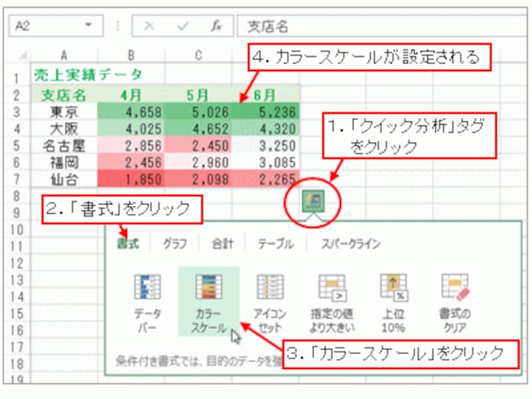Select the 4月 header cell
Viewport: 532px width, 399px height.
point(131,95)
